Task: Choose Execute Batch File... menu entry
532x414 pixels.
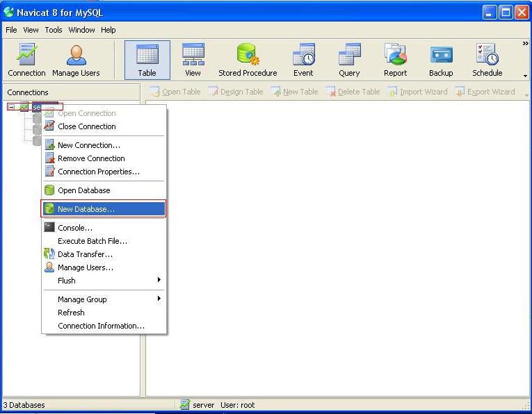Action: [x=104, y=241]
